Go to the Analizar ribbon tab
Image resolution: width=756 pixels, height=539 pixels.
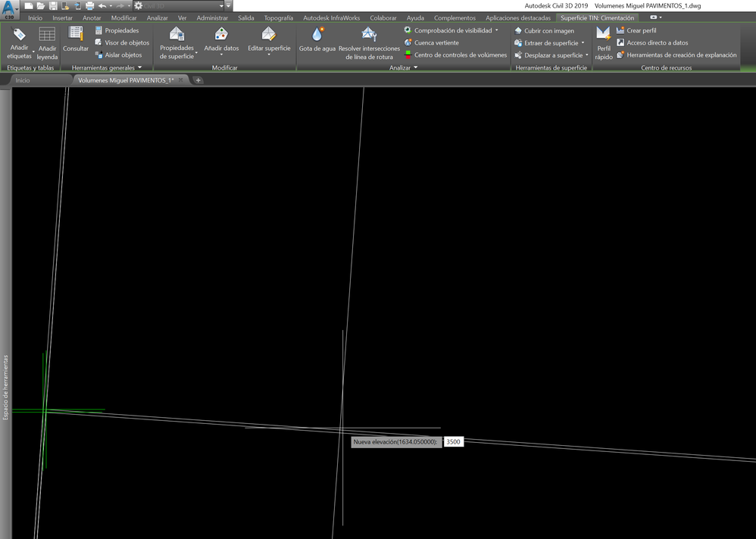pos(157,18)
